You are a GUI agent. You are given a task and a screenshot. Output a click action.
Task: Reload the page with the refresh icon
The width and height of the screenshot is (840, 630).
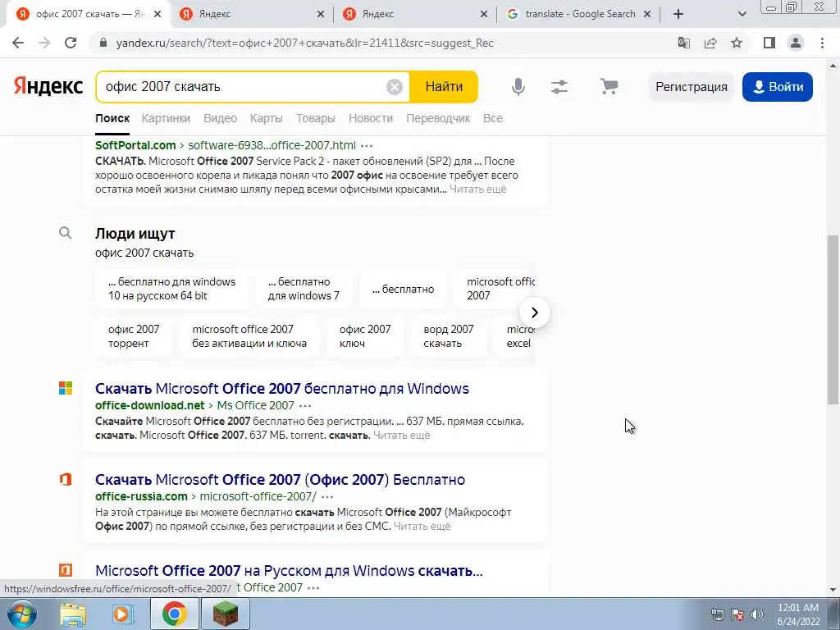(x=71, y=43)
